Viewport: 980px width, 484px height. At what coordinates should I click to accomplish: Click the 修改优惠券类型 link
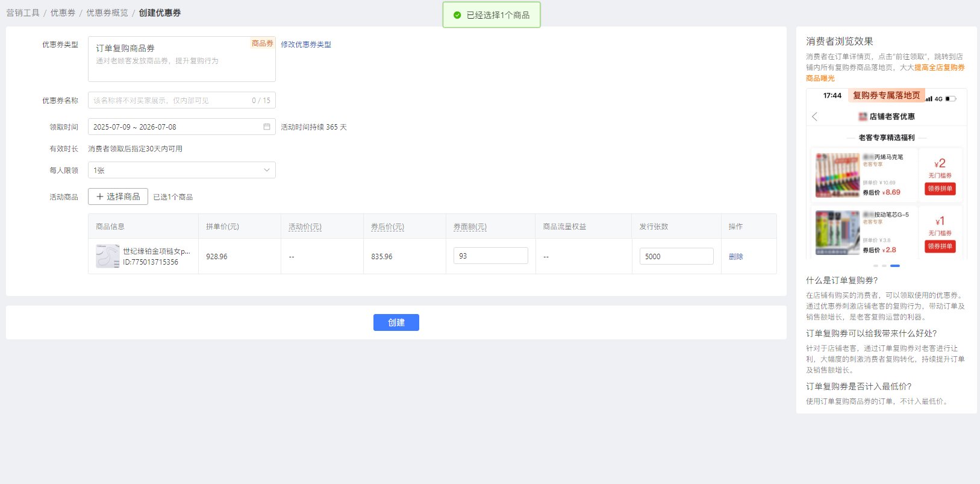[x=306, y=45]
